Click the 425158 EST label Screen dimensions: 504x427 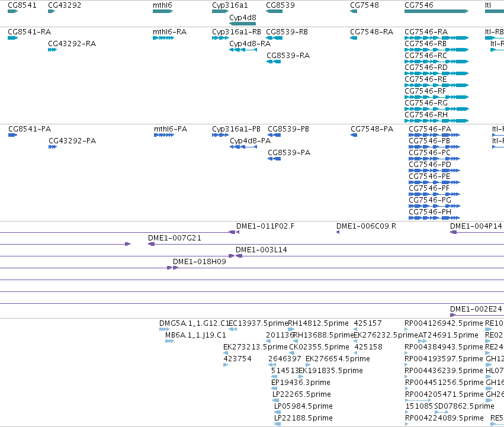368,347
